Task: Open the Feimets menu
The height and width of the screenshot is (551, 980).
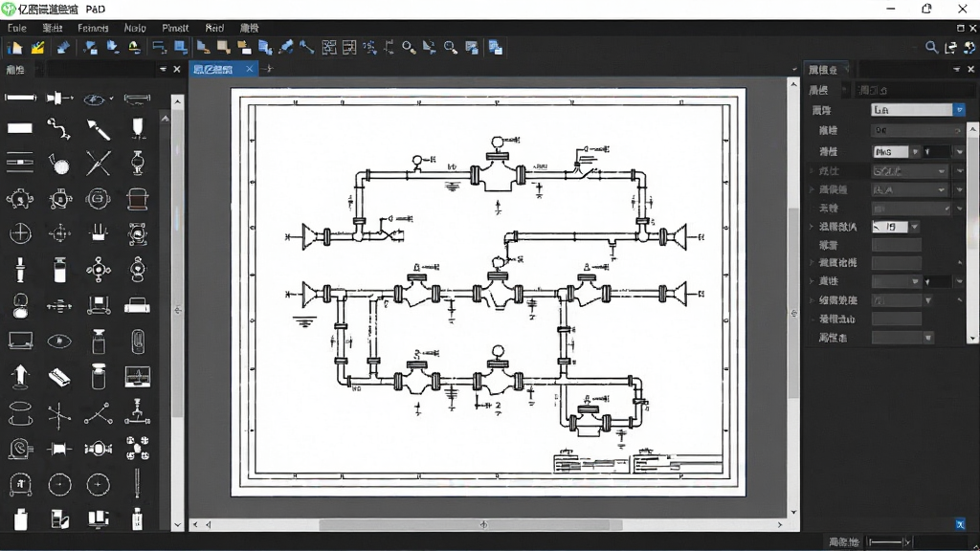Action: coord(93,28)
